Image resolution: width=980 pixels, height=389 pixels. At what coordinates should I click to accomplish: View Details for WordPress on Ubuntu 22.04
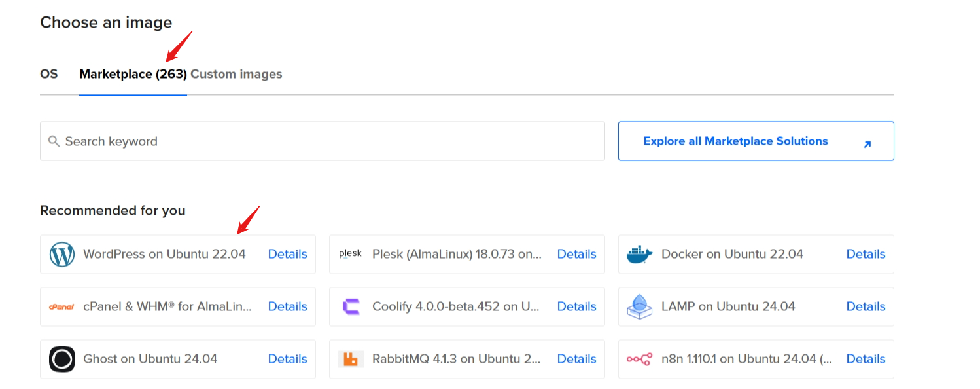[288, 254]
